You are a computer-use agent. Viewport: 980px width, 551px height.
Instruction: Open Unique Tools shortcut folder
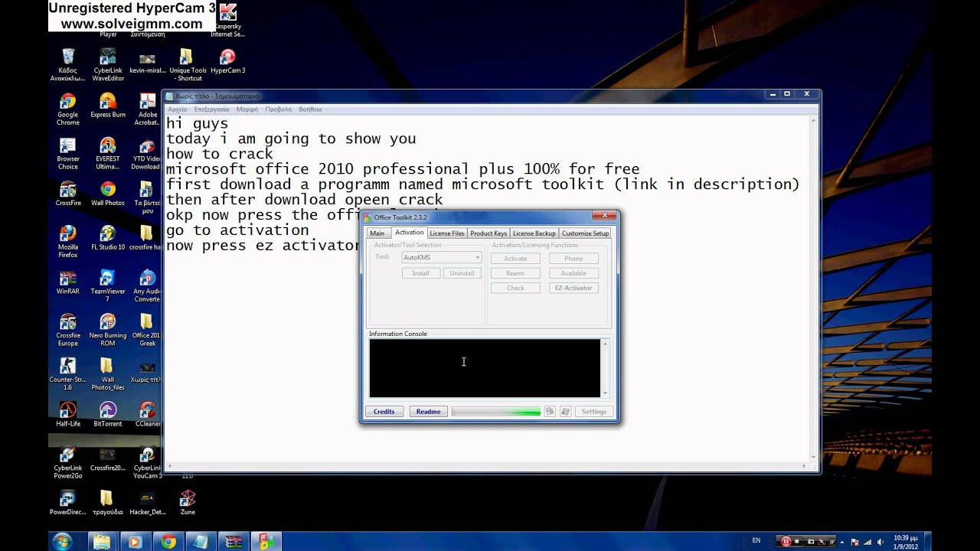[x=188, y=65]
